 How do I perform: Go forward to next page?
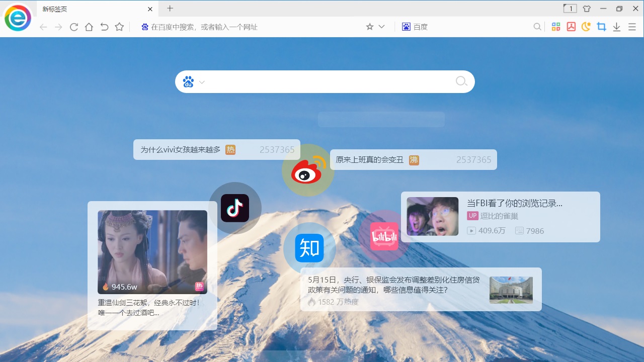click(58, 27)
